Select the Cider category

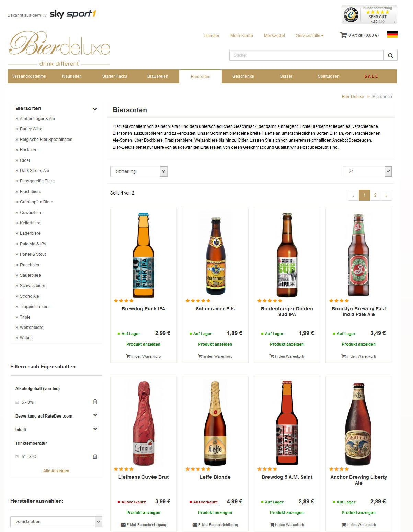(25, 160)
